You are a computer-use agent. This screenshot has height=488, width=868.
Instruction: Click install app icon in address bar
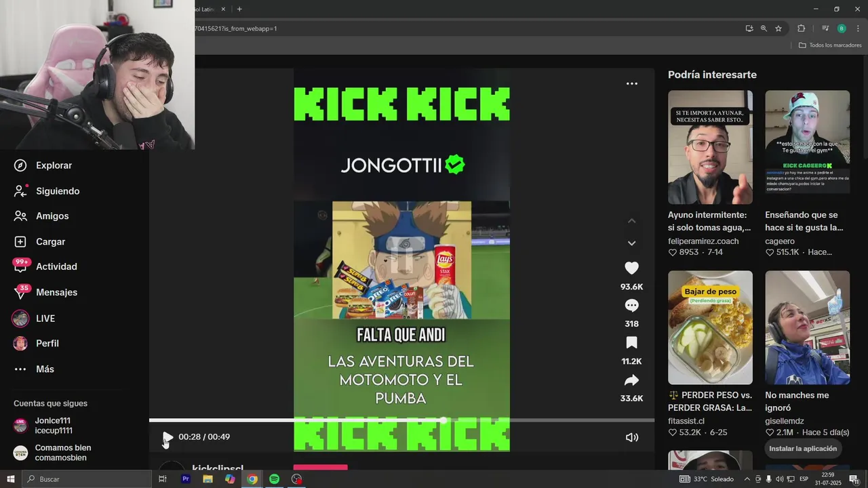point(749,28)
